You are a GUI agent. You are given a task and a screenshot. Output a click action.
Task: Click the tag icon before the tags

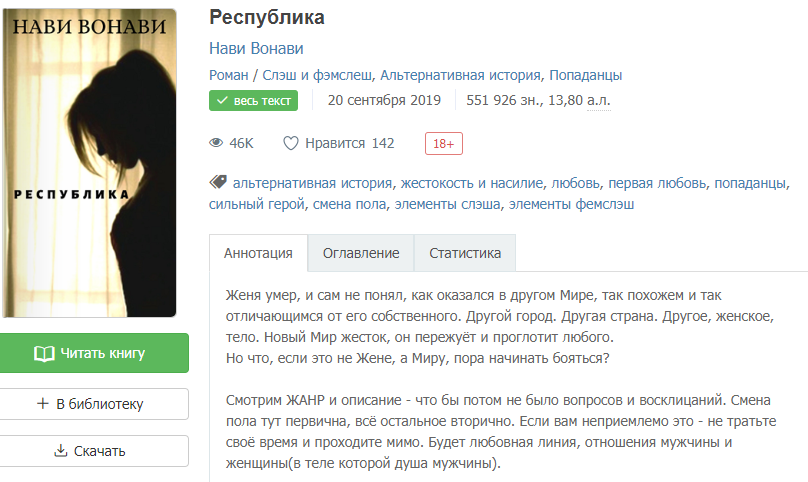(218, 182)
